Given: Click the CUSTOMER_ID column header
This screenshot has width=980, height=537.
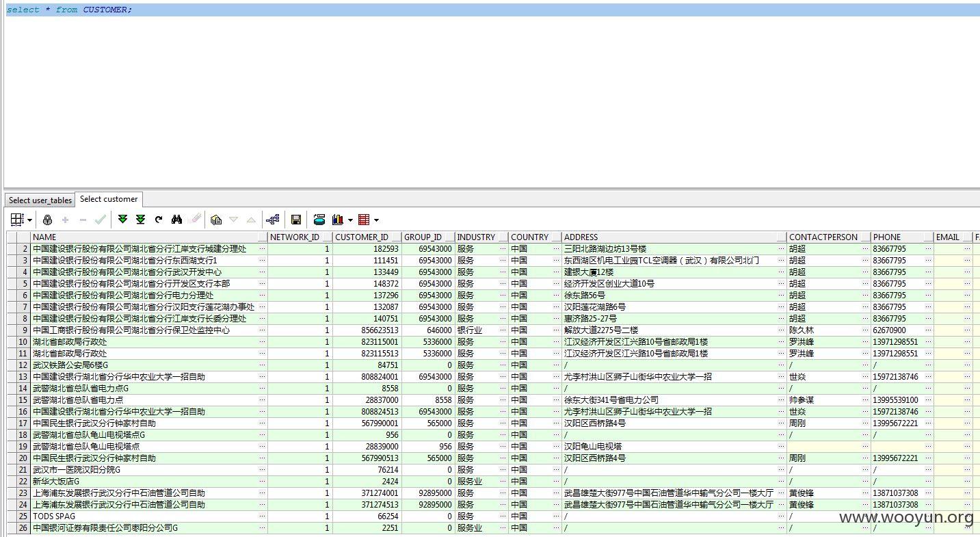Looking at the screenshot, I should coord(367,237).
